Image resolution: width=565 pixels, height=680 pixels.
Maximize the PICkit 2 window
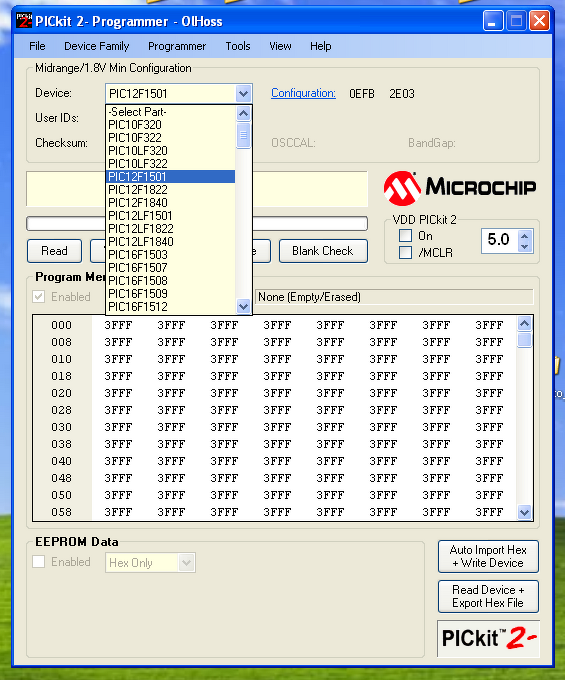pos(516,20)
